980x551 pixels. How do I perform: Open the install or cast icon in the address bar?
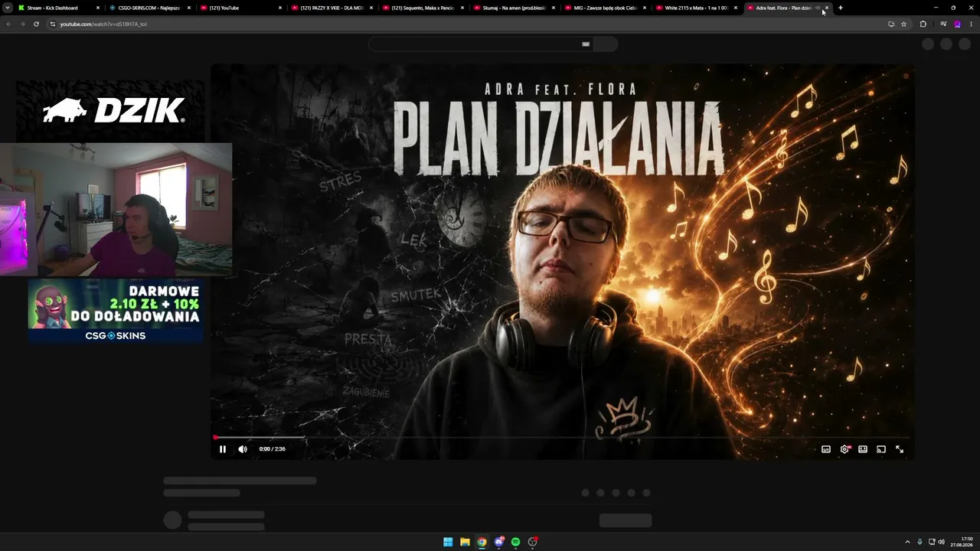pos(891,24)
